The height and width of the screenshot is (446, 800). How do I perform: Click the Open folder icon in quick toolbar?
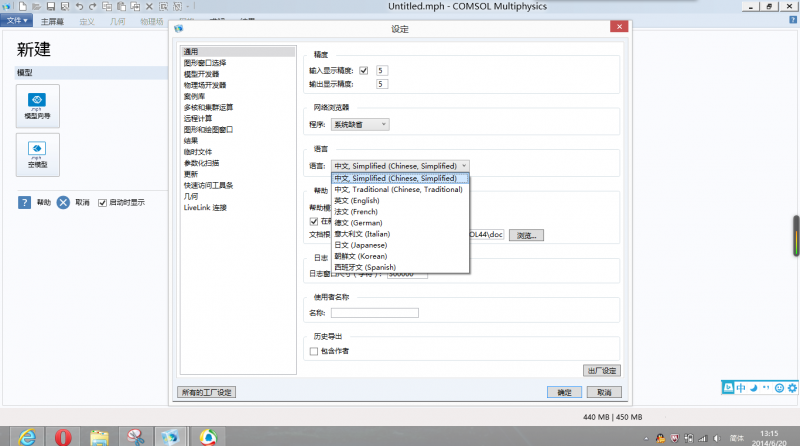36,7
